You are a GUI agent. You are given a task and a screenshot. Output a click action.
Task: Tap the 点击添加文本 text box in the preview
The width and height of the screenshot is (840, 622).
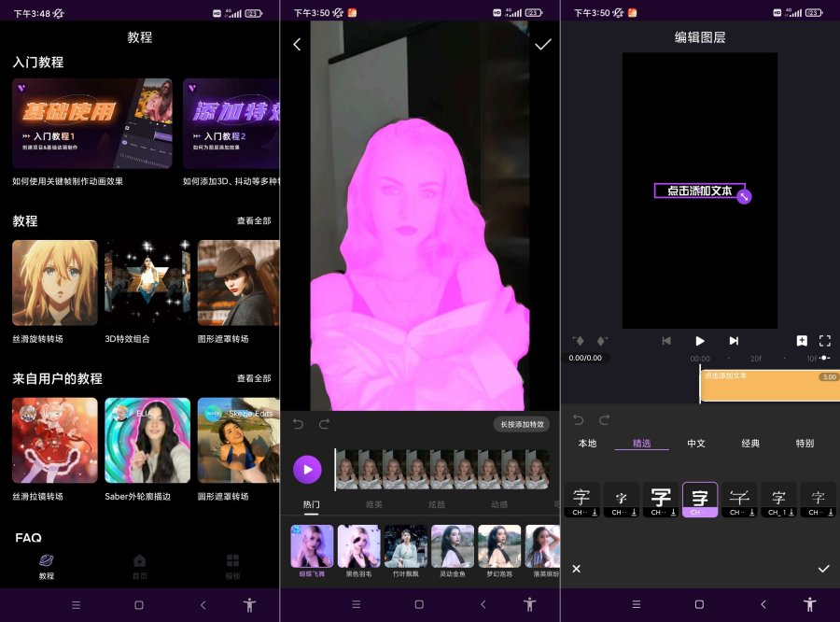(699, 191)
